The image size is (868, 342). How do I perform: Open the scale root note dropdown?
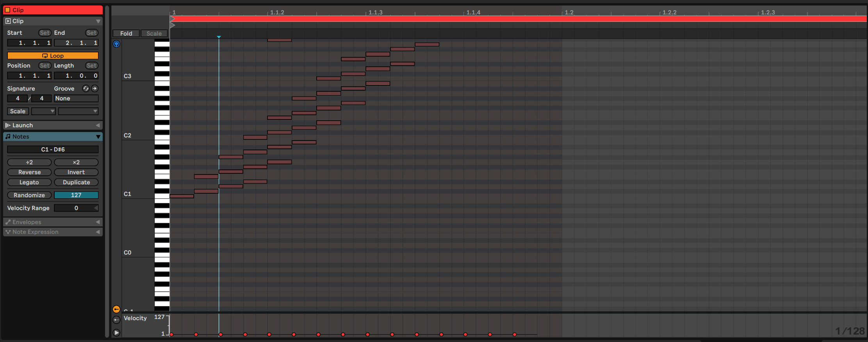[x=43, y=111]
